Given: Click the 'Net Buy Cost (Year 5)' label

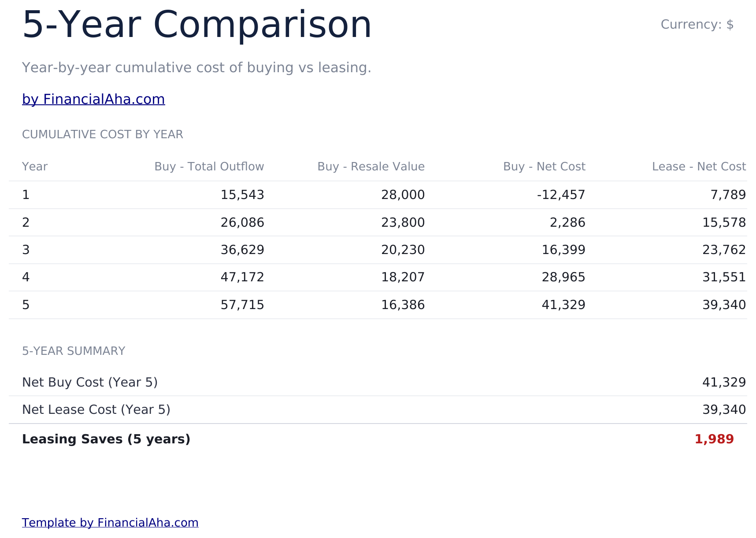Looking at the screenshot, I should point(90,383).
